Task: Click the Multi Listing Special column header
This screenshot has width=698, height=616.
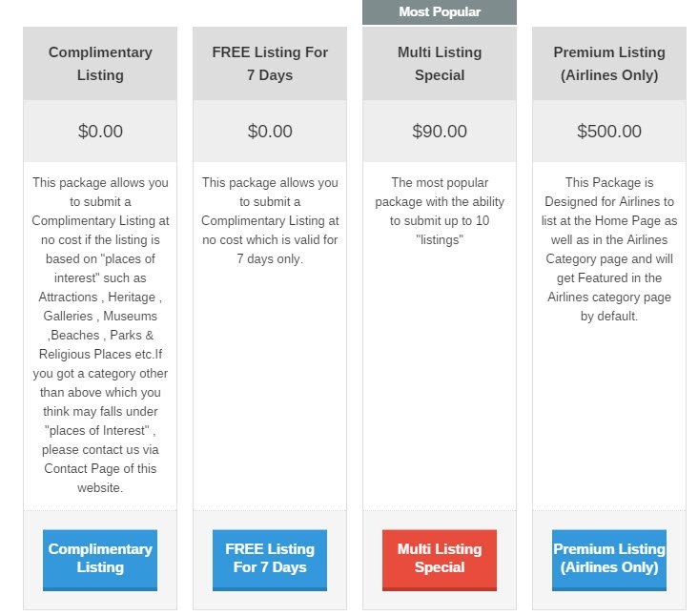Action: tap(440, 64)
